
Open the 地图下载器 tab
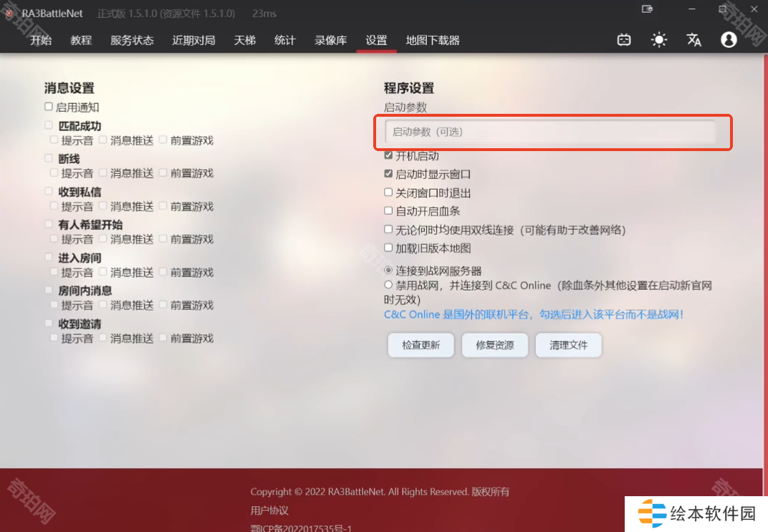(433, 40)
